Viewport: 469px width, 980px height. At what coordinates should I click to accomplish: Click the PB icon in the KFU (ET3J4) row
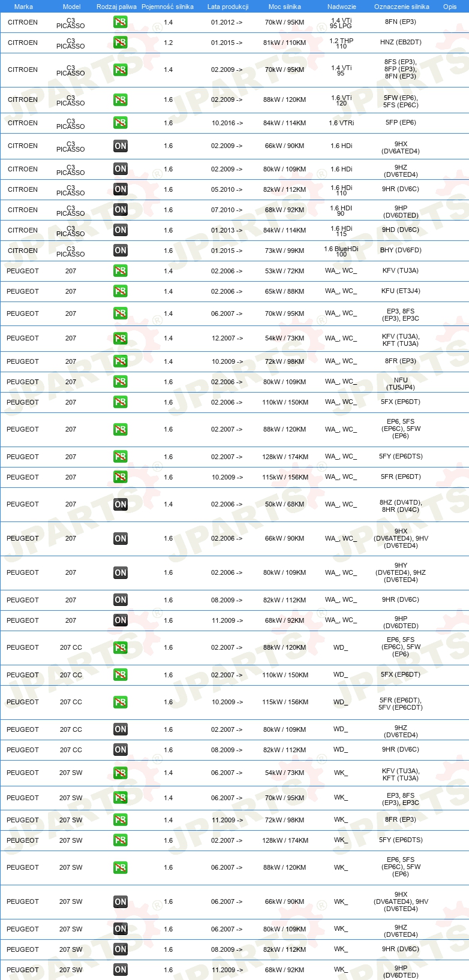click(120, 291)
